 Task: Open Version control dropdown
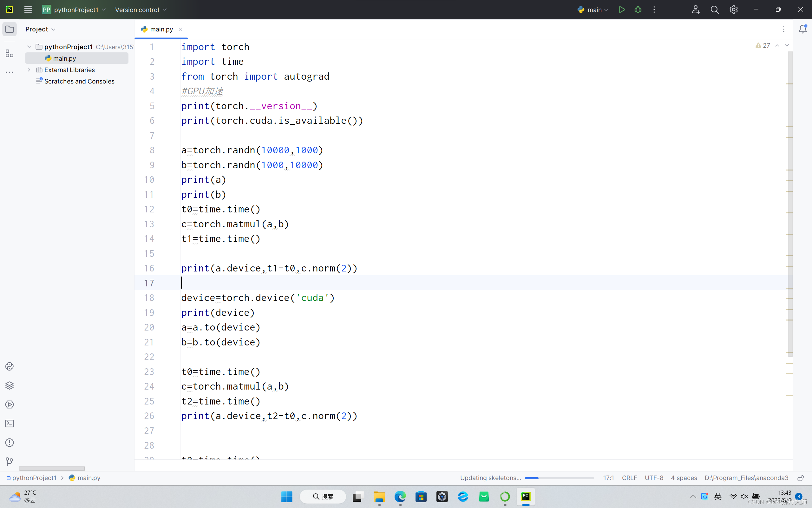pos(141,10)
